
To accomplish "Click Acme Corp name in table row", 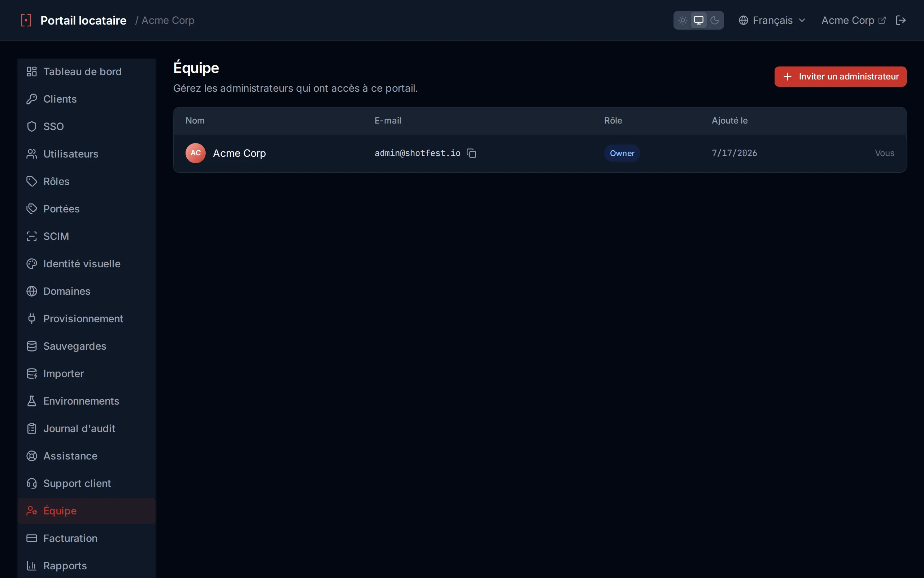I will tap(239, 153).
